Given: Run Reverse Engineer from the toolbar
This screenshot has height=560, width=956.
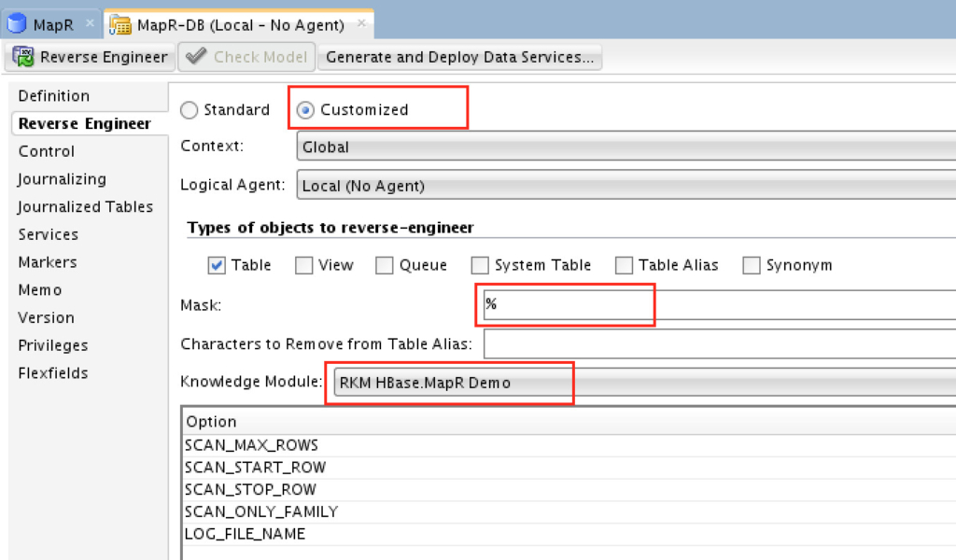Looking at the screenshot, I should pos(91,57).
